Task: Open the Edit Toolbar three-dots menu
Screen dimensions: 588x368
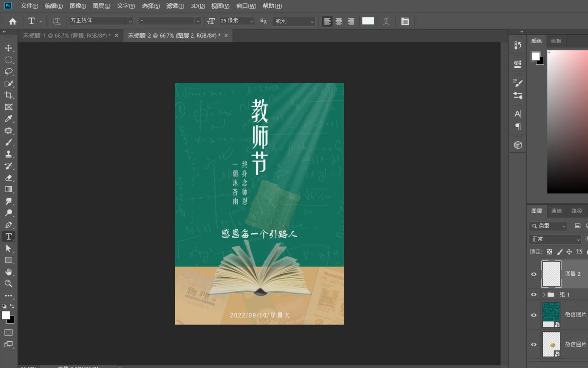Action: 8,295
